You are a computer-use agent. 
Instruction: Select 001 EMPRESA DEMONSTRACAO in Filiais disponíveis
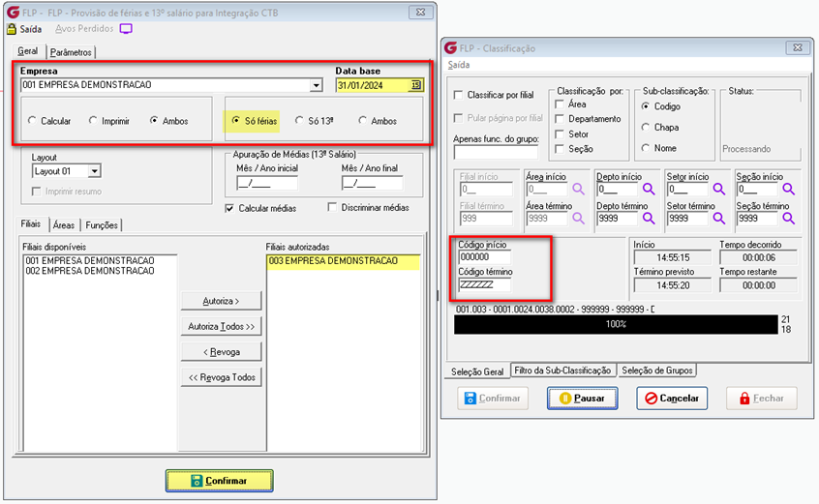pyautogui.click(x=90, y=260)
